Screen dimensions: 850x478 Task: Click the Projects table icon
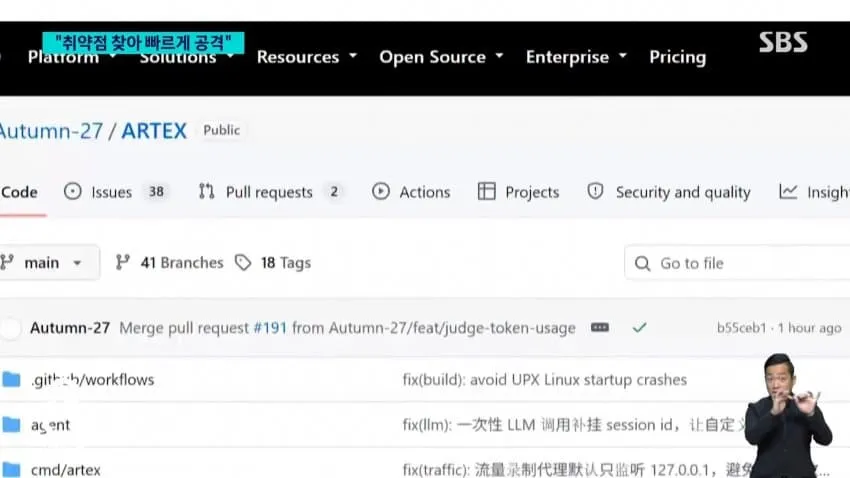point(486,191)
